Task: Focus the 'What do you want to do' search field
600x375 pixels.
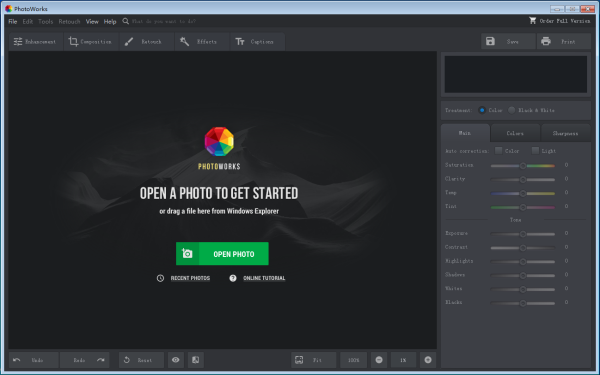Action: pyautogui.click(x=164, y=21)
